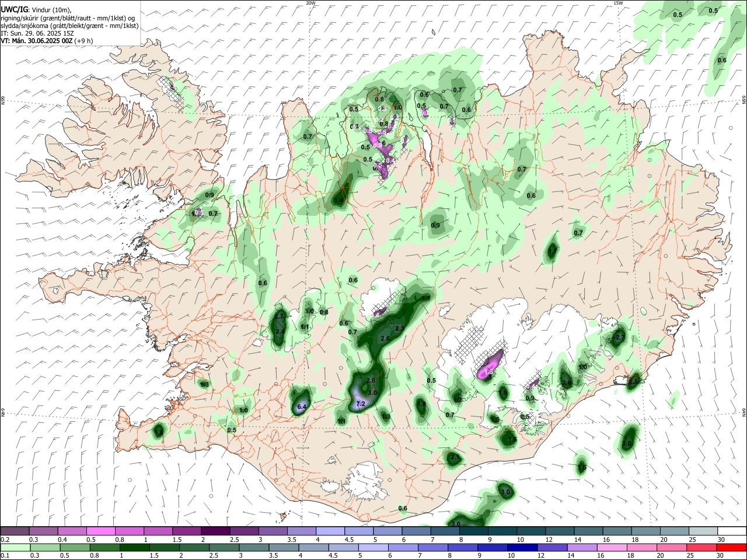Click the 20W longitude label
747x560 pixels.
[310, 3]
